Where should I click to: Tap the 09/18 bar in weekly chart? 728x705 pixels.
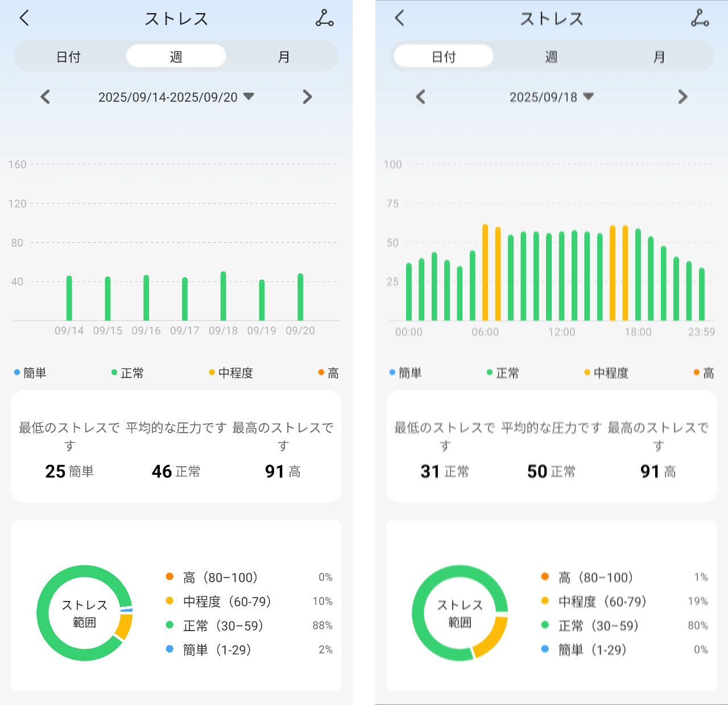pyautogui.click(x=223, y=297)
